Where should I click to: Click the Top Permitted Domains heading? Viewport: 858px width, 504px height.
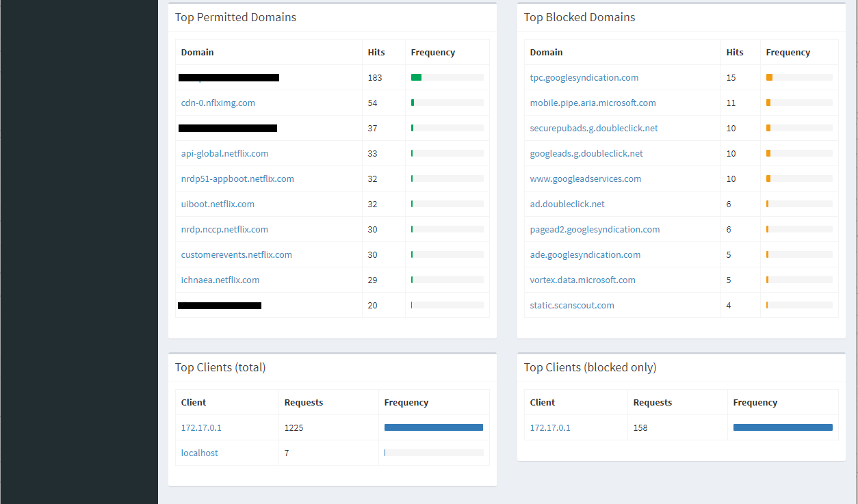pos(235,17)
